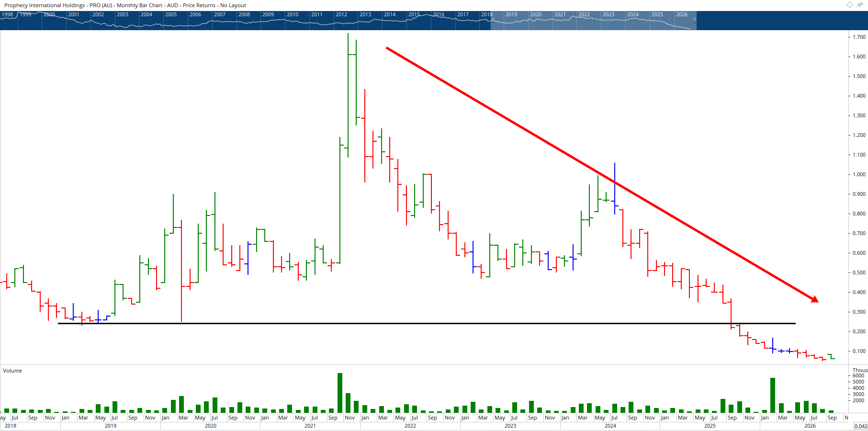Click year 1998 in the overview strip
The image size is (868, 431).
(x=7, y=14)
